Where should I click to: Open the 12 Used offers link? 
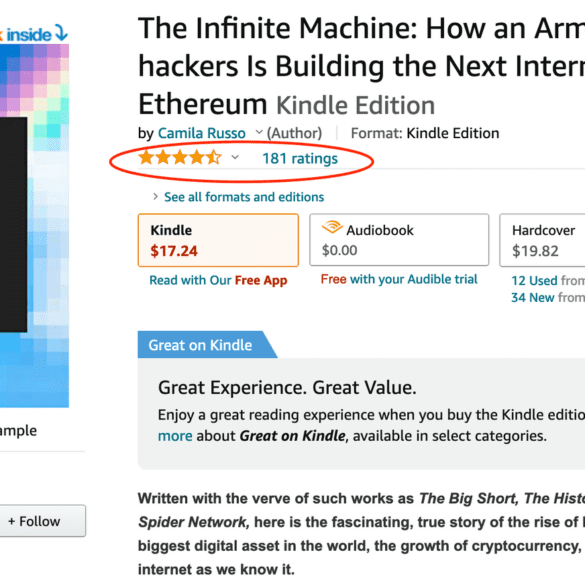[x=534, y=281]
